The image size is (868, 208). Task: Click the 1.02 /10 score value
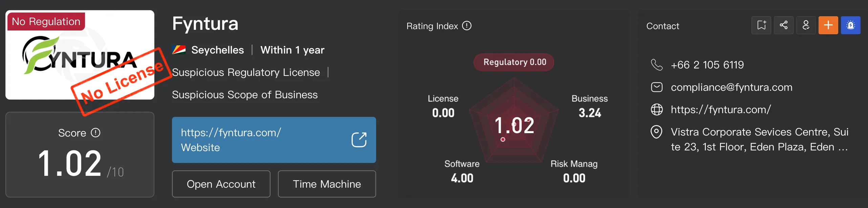click(81, 164)
